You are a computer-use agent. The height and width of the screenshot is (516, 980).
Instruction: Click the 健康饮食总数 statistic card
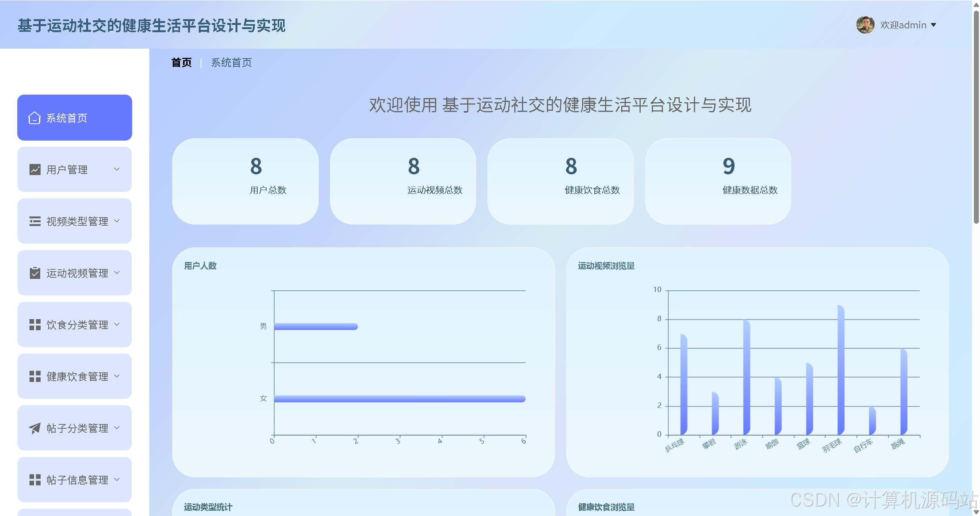(x=560, y=181)
